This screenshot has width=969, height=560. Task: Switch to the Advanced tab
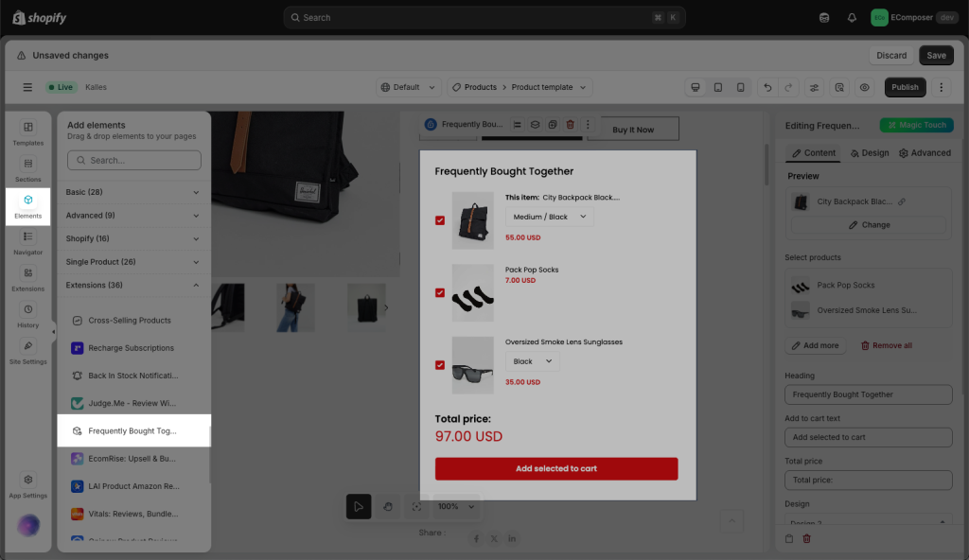(x=925, y=153)
